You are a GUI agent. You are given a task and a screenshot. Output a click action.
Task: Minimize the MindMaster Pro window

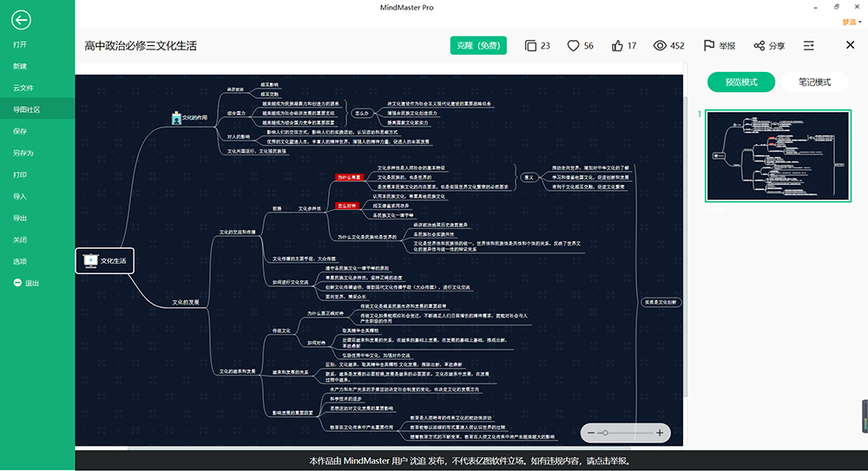[815, 7]
